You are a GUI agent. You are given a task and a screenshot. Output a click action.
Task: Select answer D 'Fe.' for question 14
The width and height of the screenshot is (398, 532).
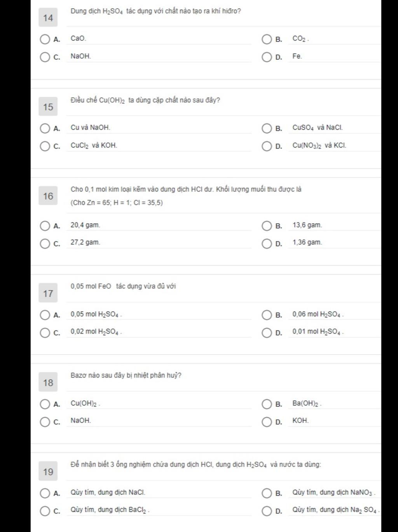click(x=267, y=57)
